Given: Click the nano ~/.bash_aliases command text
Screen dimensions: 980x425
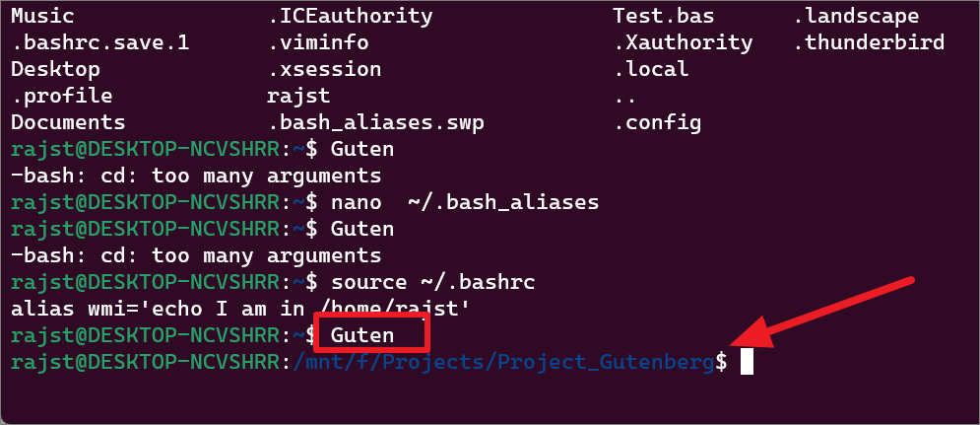Looking at the screenshot, I should [x=464, y=202].
